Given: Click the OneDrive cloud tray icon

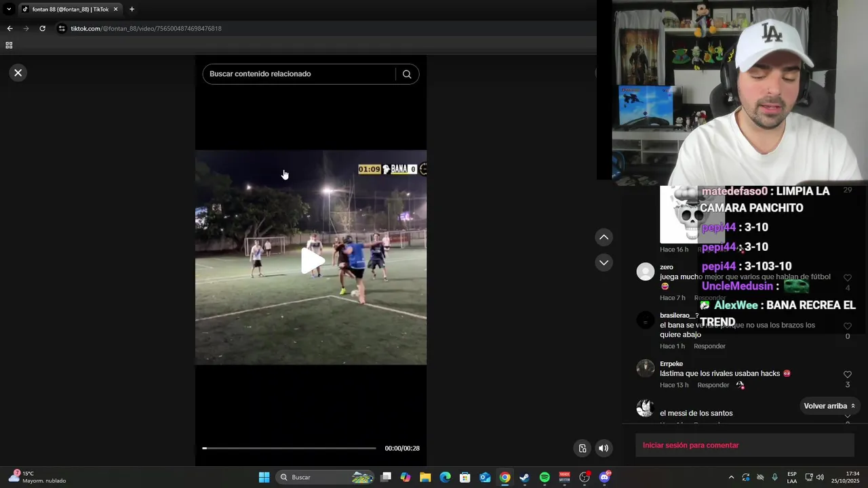Looking at the screenshot, I should click(760, 477).
